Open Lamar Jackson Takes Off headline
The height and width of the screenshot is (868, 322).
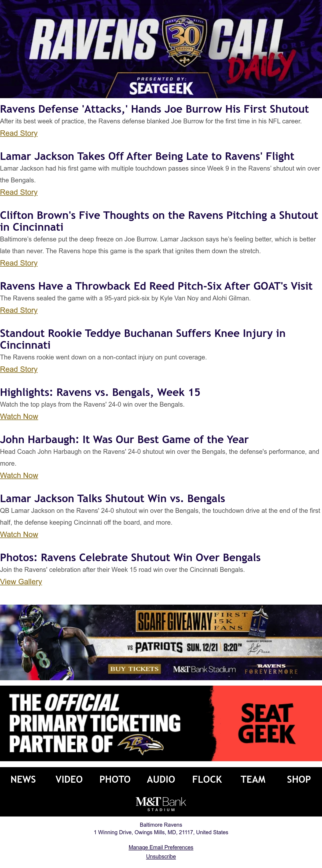pyautogui.click(x=147, y=156)
